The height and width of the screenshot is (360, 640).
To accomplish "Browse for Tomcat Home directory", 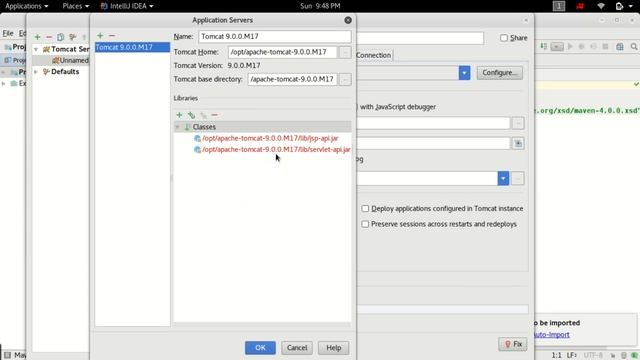I will pyautogui.click(x=345, y=52).
